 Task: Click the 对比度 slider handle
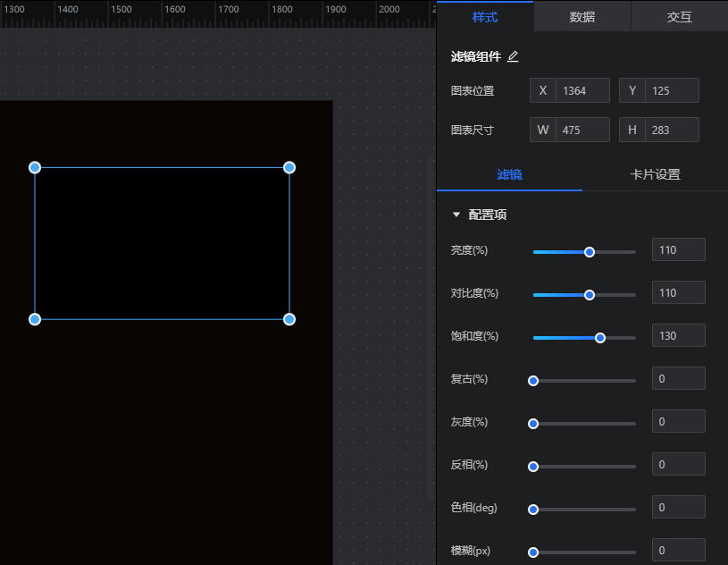click(x=590, y=295)
